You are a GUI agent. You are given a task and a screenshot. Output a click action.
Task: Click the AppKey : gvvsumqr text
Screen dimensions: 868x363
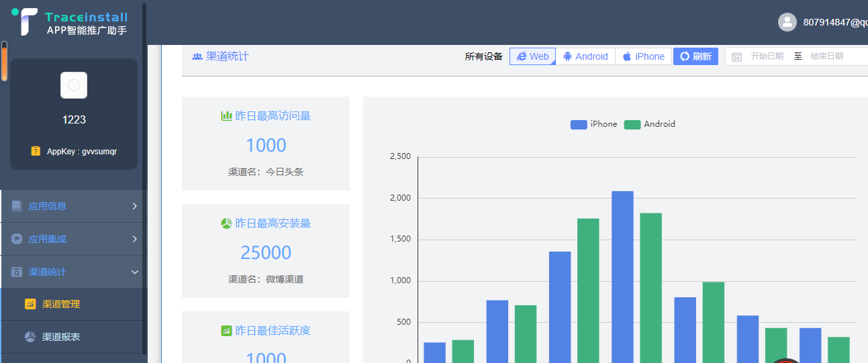[x=82, y=152]
